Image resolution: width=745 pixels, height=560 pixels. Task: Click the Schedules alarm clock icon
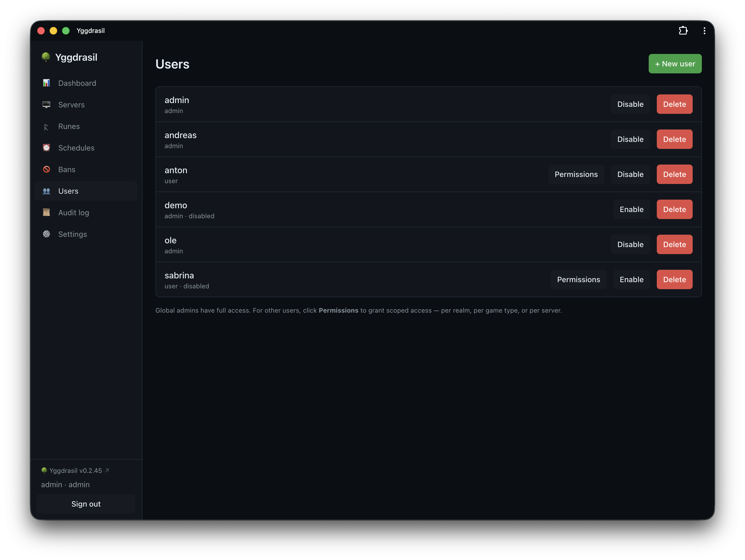(x=46, y=148)
